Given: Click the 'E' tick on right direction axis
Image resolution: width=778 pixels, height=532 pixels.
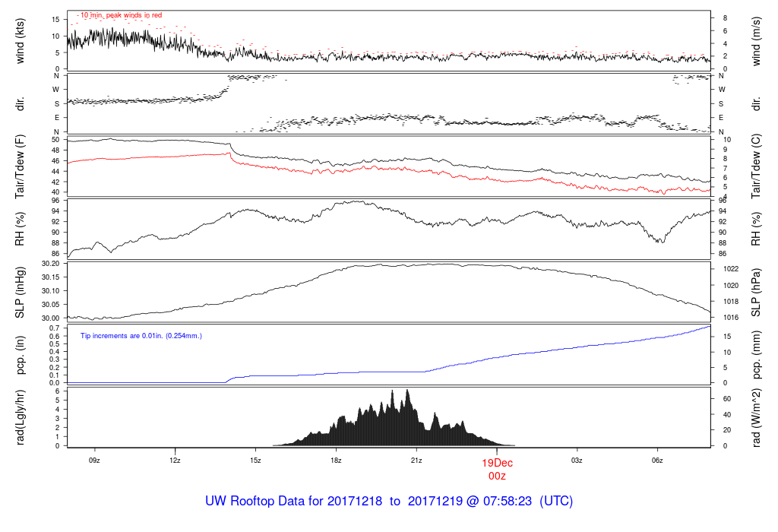Looking at the screenshot, I should (x=721, y=118).
